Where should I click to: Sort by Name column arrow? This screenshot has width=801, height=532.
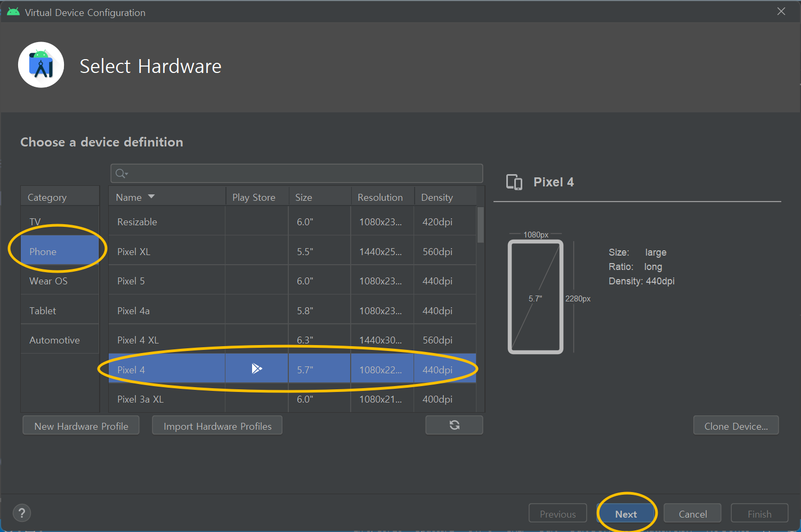[x=151, y=197]
